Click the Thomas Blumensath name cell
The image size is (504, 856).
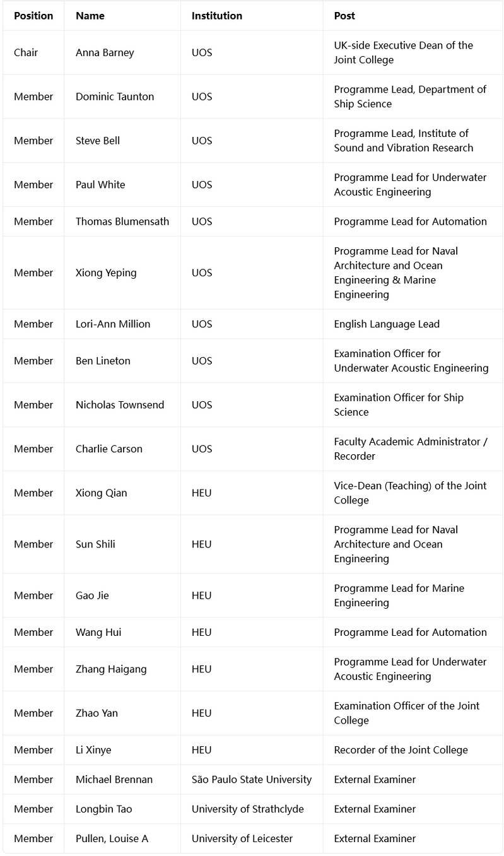[122, 221]
